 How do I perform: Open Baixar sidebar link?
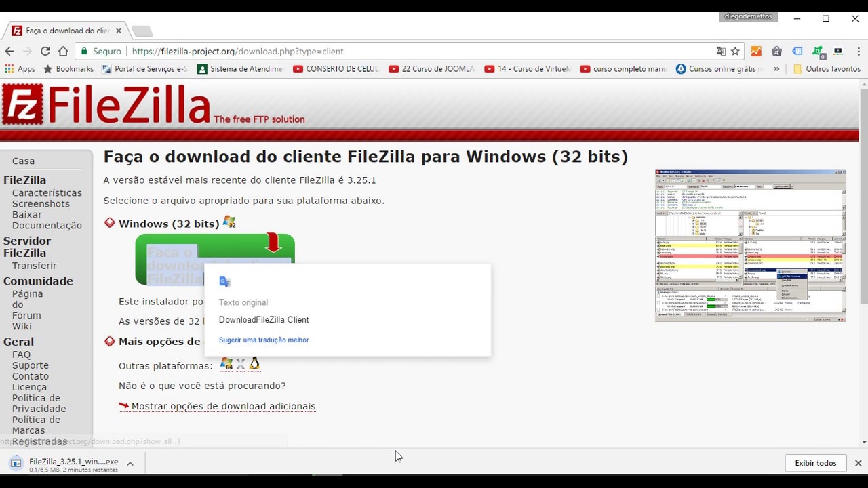[x=27, y=214]
